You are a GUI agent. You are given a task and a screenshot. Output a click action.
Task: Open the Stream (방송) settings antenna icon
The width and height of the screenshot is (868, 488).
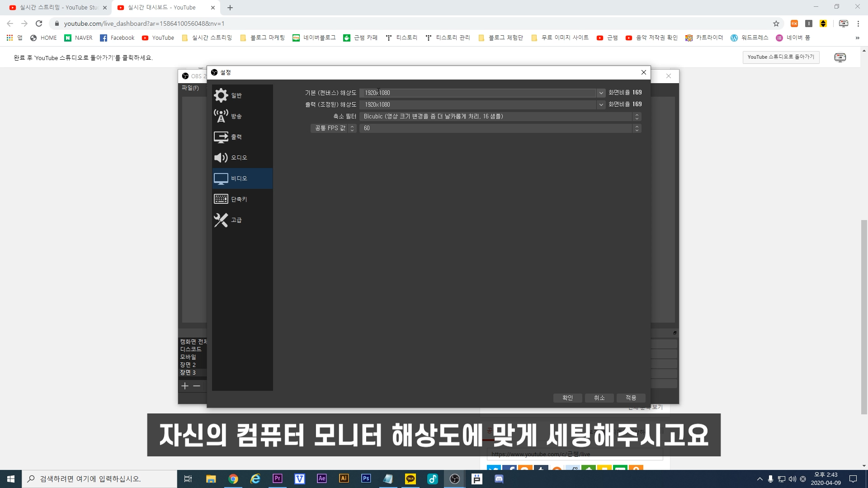click(221, 116)
